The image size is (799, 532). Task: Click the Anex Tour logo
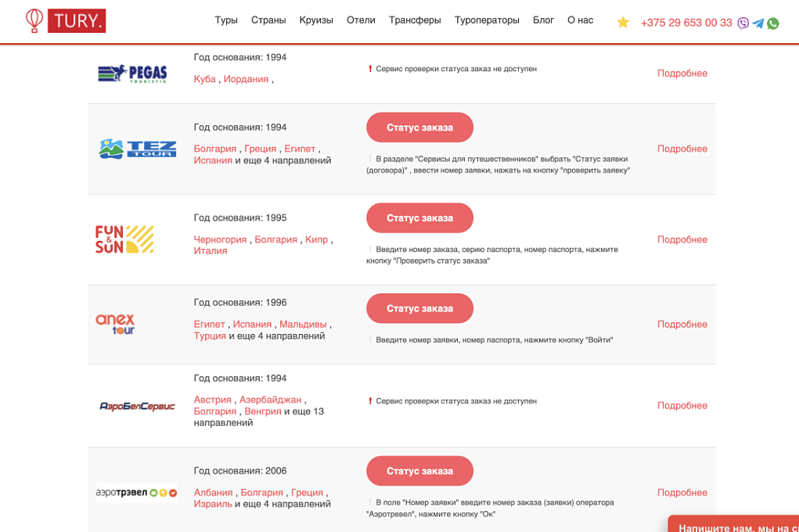tap(115, 324)
